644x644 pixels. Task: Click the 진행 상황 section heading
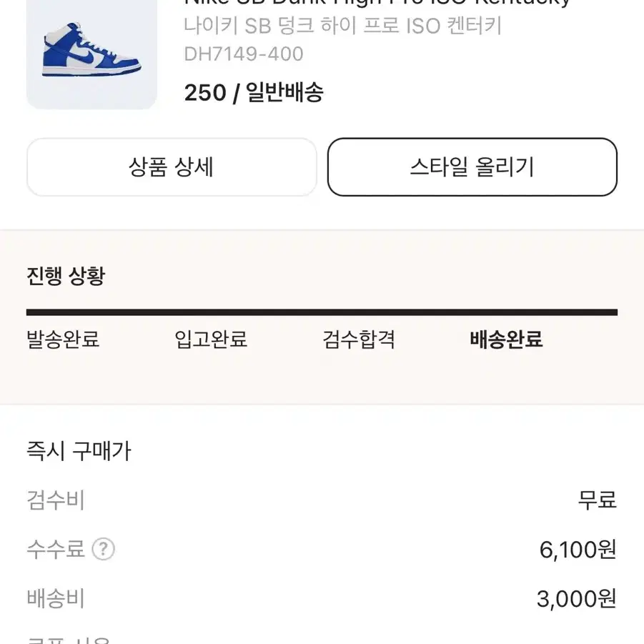point(66,276)
